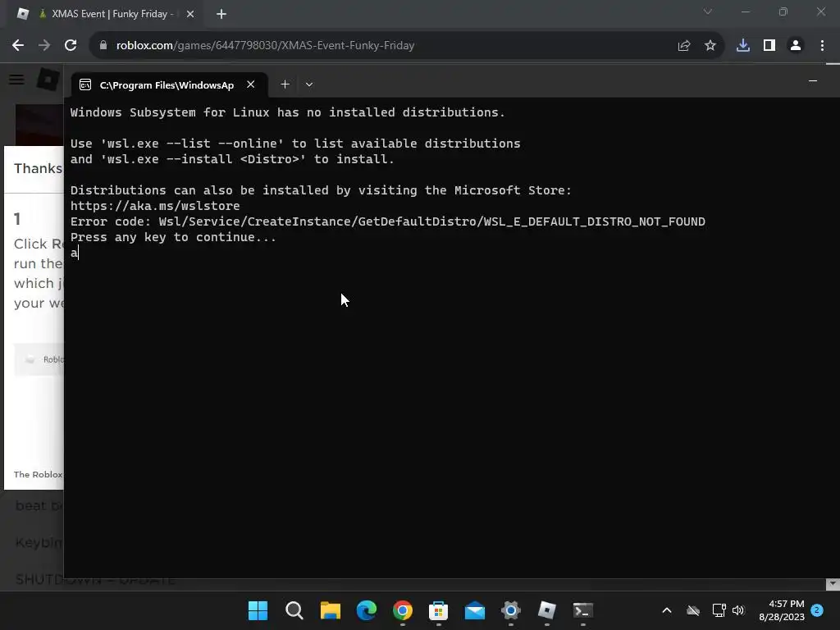Open volume speaker tray icon

coord(739,610)
